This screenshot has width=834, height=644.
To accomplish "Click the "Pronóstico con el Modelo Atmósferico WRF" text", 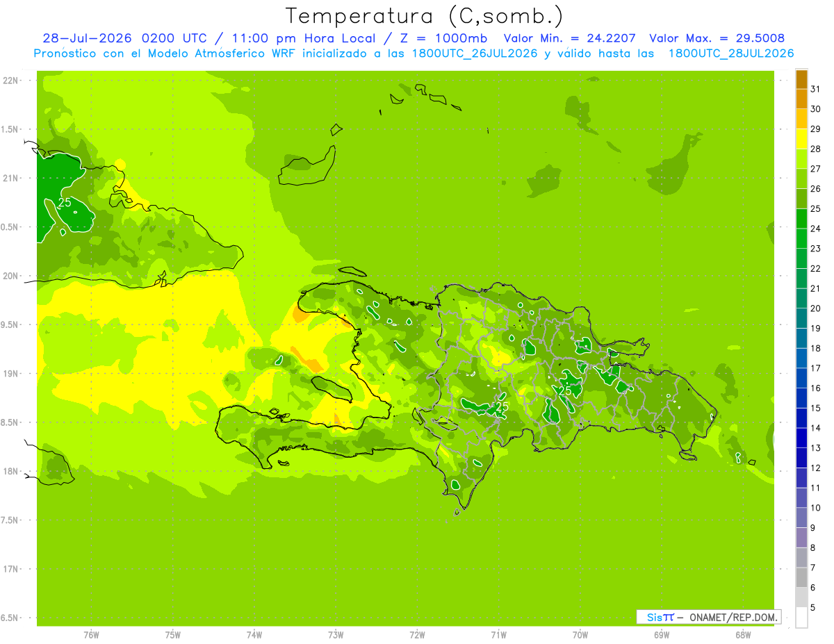I will pos(165,53).
